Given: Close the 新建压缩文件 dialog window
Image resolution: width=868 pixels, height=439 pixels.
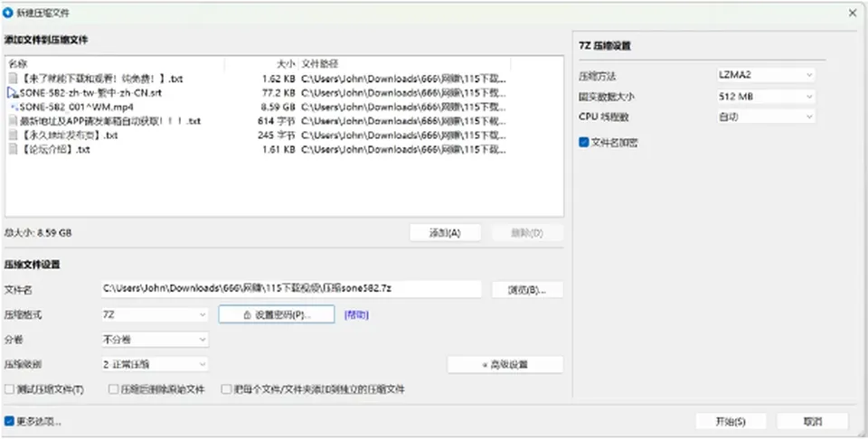Looking at the screenshot, I should (x=853, y=13).
